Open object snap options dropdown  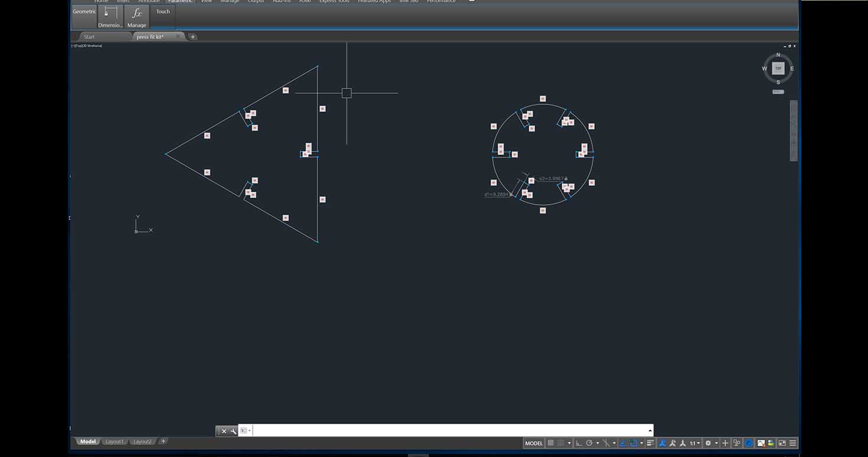tap(641, 443)
